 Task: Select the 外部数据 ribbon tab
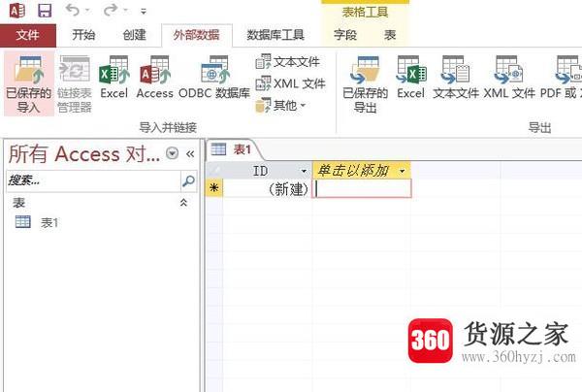197,35
